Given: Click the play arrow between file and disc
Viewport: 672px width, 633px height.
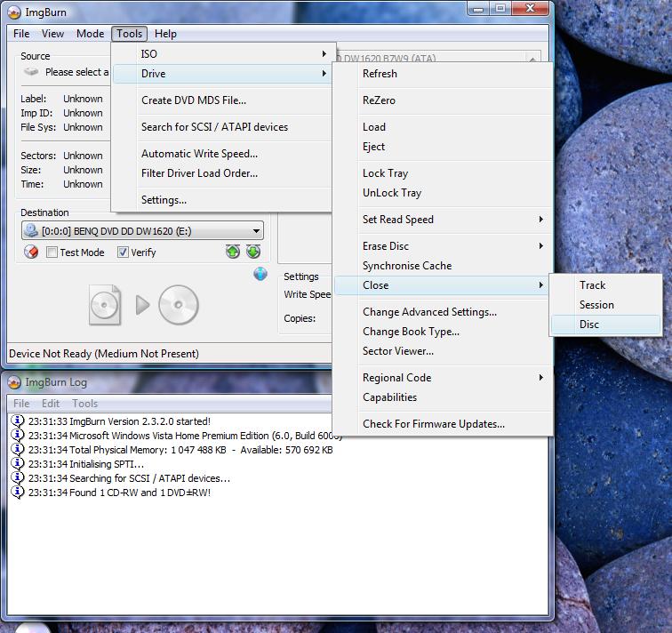Looking at the screenshot, I should pyautogui.click(x=142, y=305).
